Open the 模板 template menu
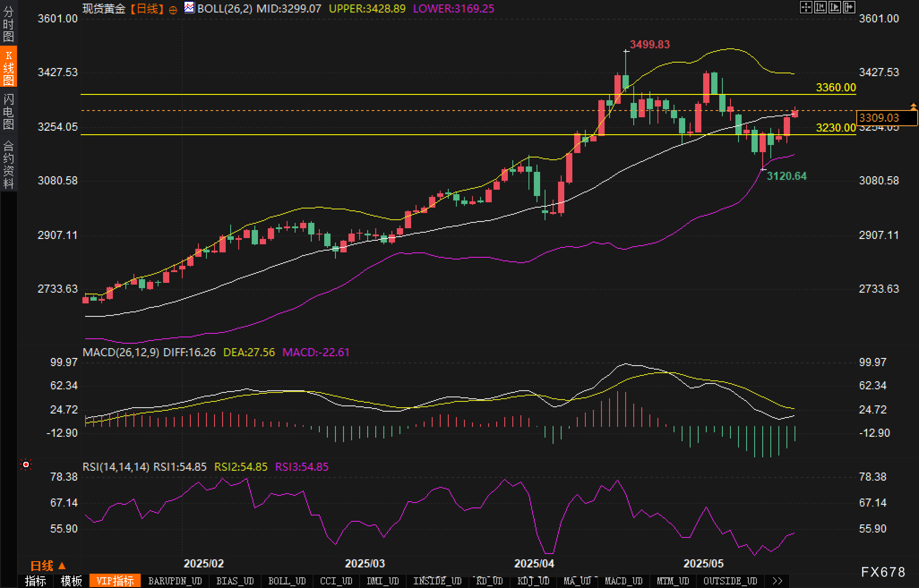The image size is (919, 588). pos(71,581)
